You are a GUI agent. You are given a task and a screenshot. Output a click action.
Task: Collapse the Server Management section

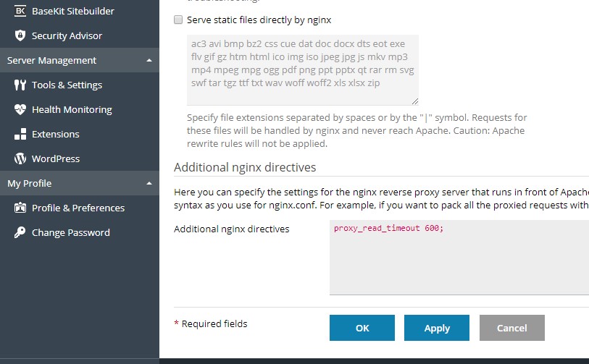149,60
